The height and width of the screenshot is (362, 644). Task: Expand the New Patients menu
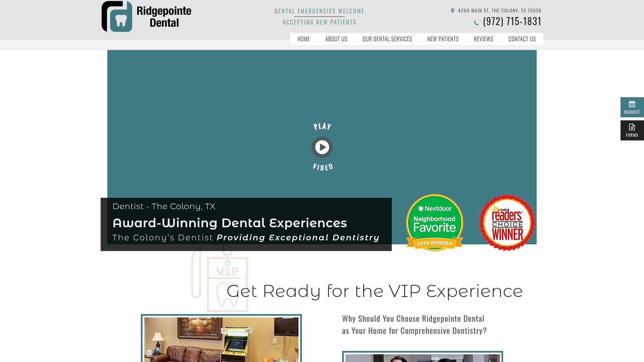tap(443, 39)
